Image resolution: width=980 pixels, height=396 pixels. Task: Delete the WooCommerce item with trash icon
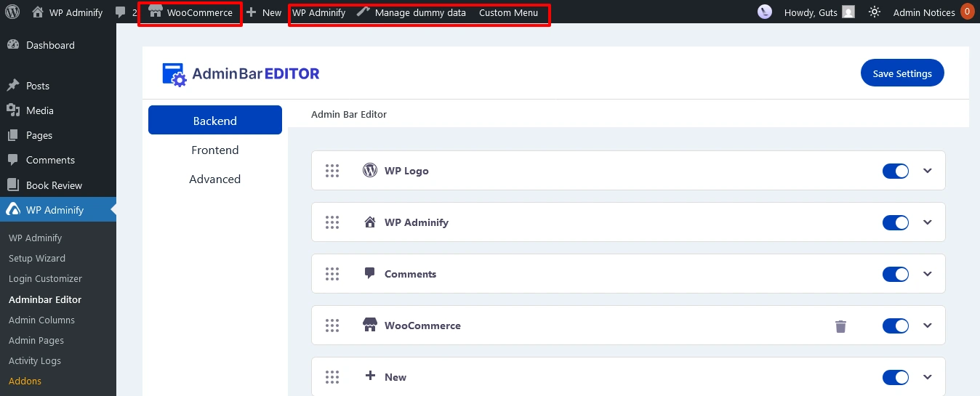pyautogui.click(x=840, y=326)
